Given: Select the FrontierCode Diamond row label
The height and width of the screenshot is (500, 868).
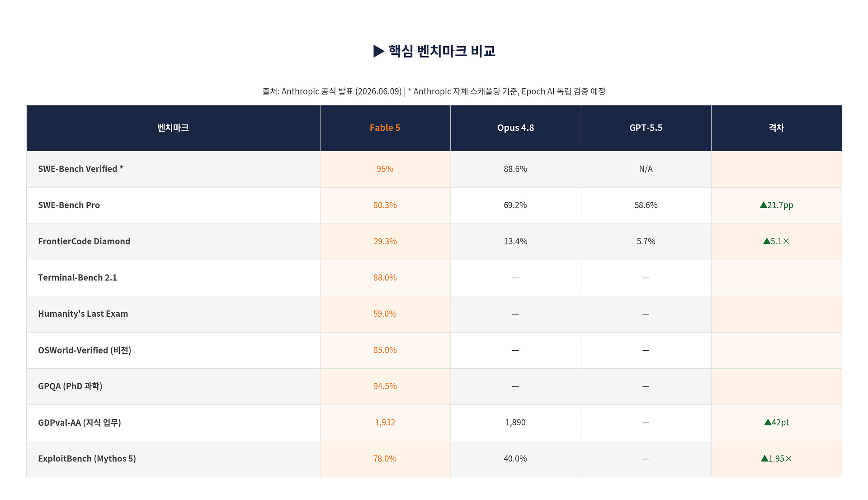Looking at the screenshot, I should pyautogui.click(x=84, y=241).
